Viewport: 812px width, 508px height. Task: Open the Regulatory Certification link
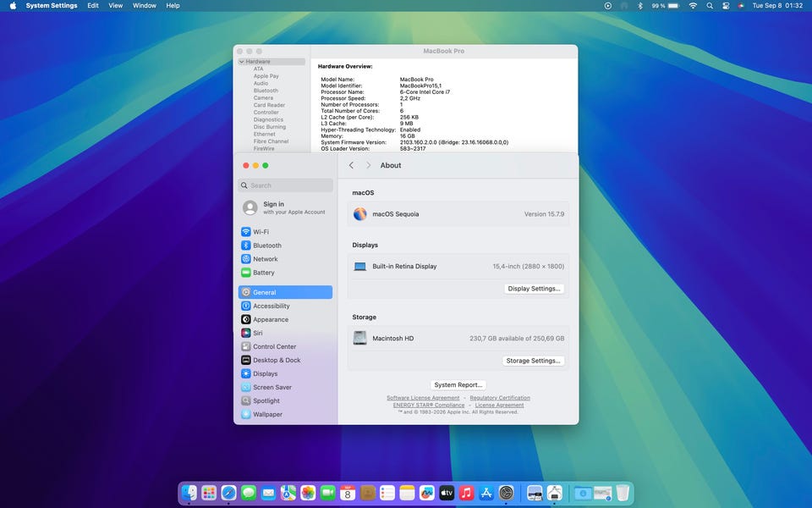(500, 398)
